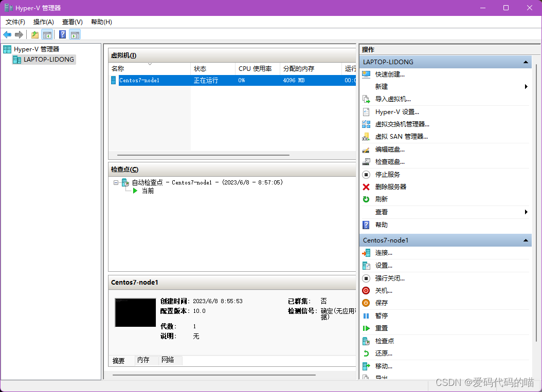The width and height of the screenshot is (542, 392).
Task: Expand the 查看 submenu arrow in the actions pane
Action: (x=526, y=212)
